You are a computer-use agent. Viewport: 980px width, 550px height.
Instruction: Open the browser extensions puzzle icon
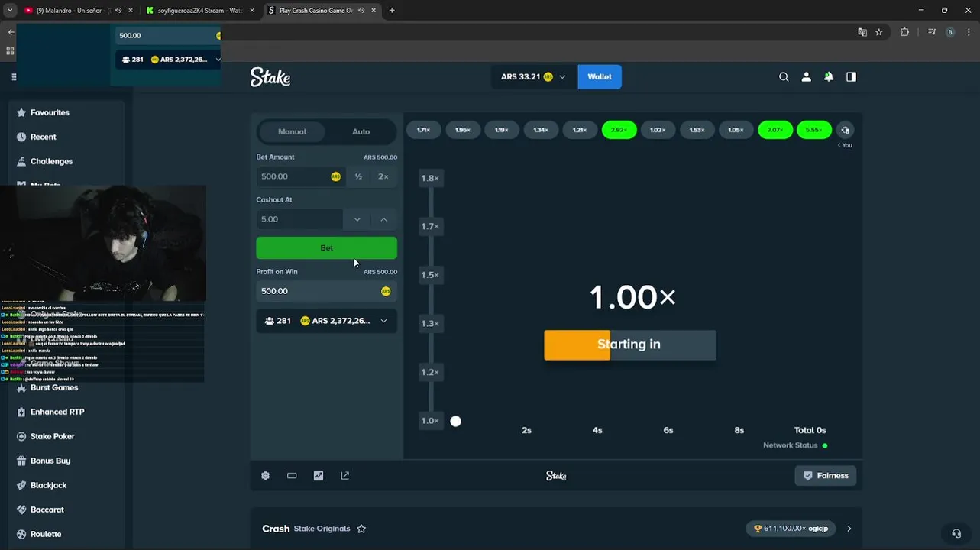(905, 32)
